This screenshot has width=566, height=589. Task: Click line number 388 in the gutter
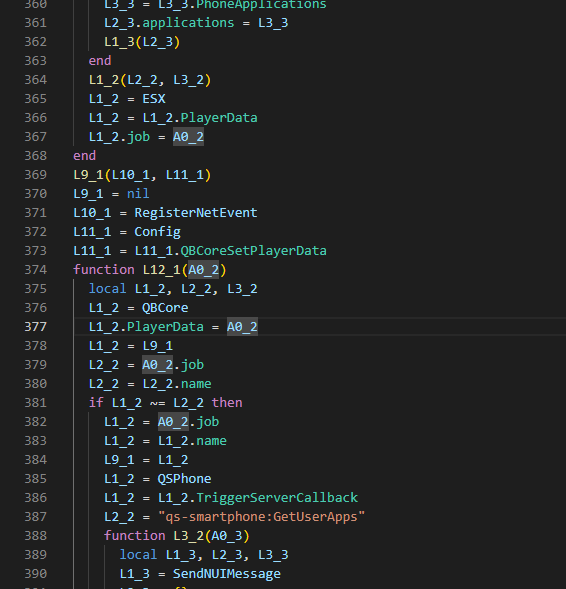coord(36,535)
